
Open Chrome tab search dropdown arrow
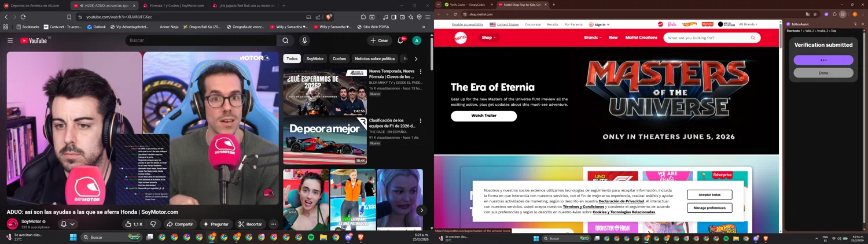439,5
